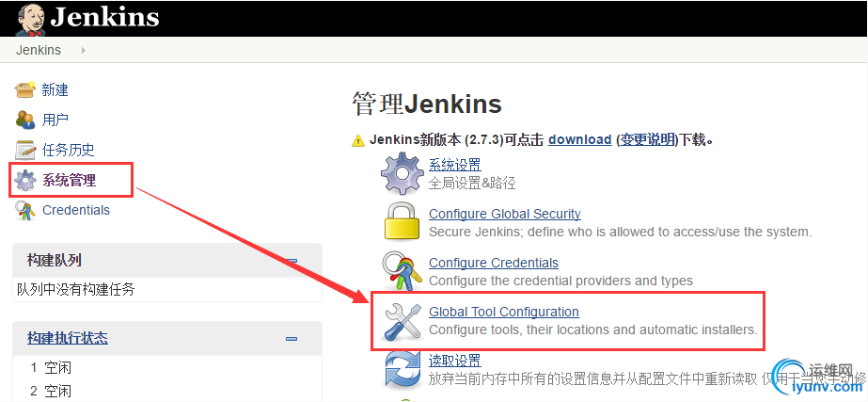The height and width of the screenshot is (402, 868).
Task: Open the 读取设置 link
Action: (455, 361)
